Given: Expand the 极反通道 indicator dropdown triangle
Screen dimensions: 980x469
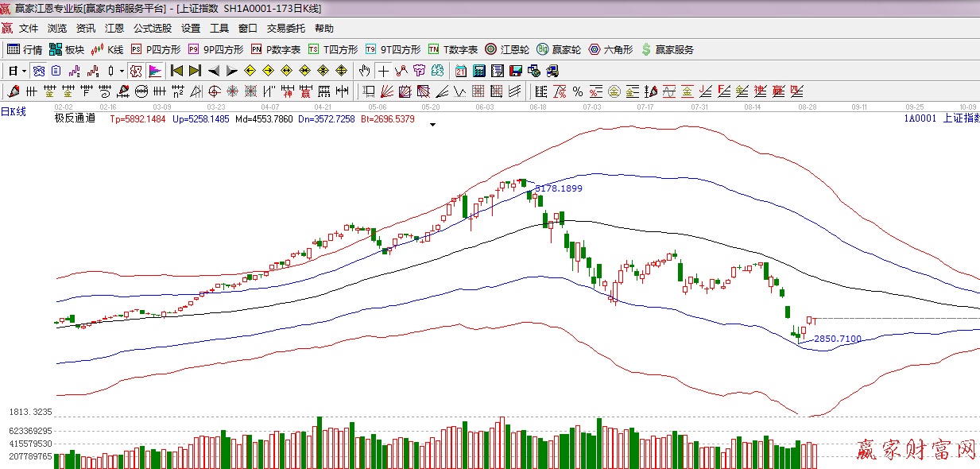Looking at the screenshot, I should click(x=432, y=125).
